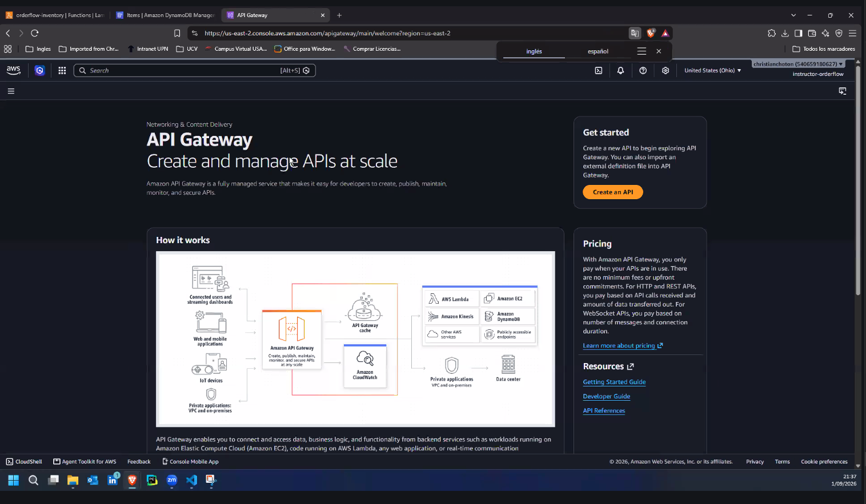Click the browser address bar URL
Viewport: 866px width, 504px height.
pos(327,33)
